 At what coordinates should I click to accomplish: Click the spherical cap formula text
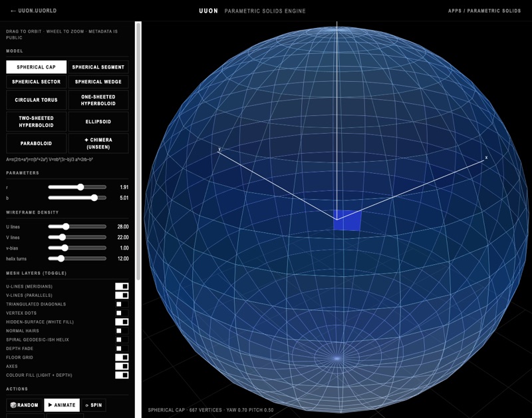point(49,159)
